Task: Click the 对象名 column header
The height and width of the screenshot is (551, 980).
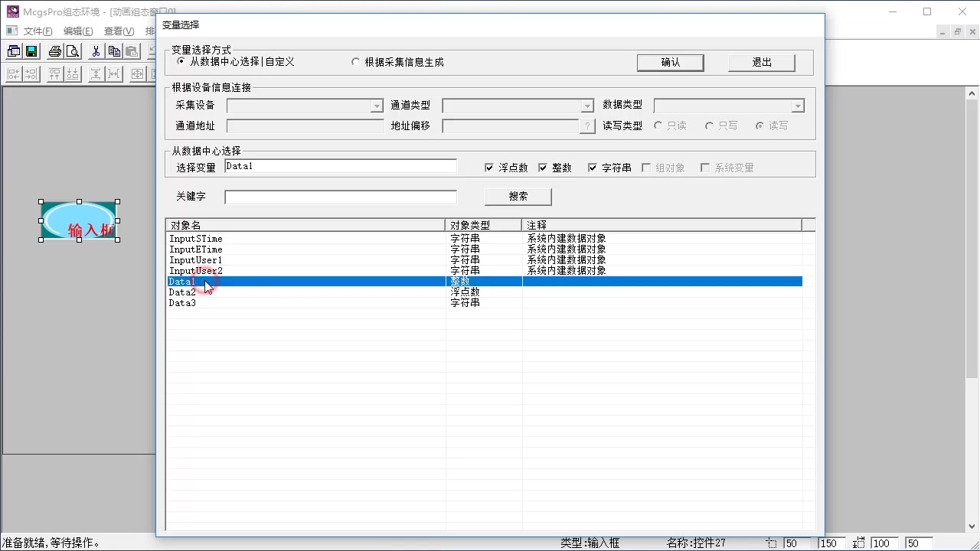Action: tap(305, 225)
